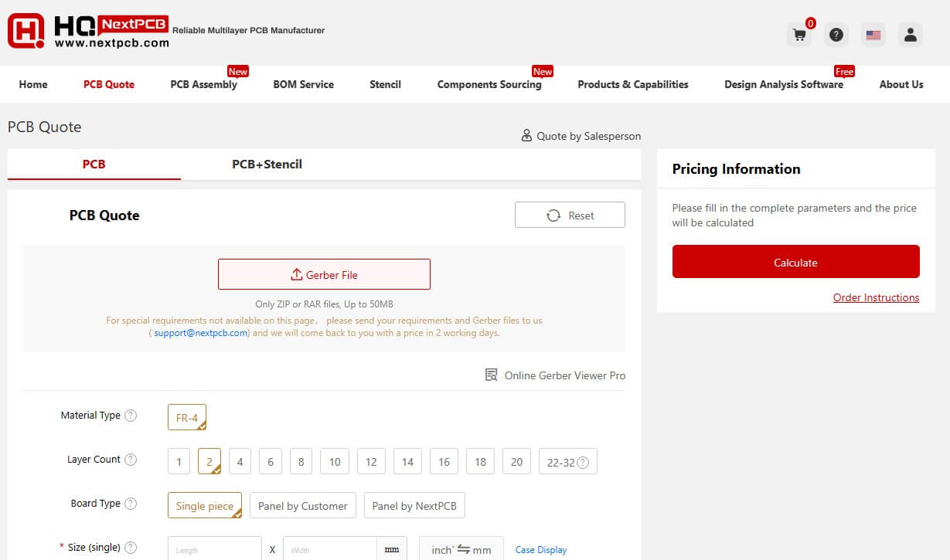
Task: Open Products & Capabilities menu
Action: [x=632, y=84]
